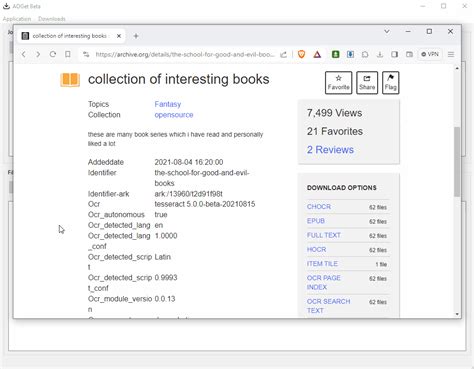Click the page vertical scrollbar thumb
This screenshot has width=474, height=369.
[x=457, y=162]
